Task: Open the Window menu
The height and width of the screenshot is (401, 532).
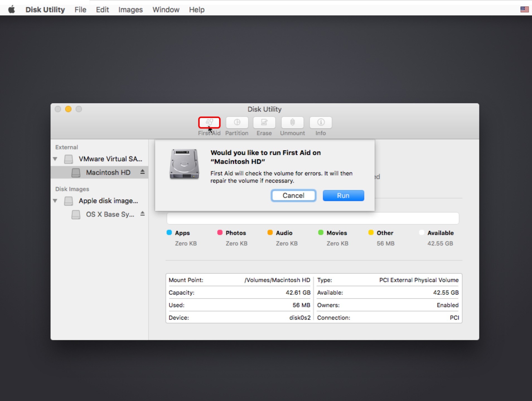Action: (166, 10)
